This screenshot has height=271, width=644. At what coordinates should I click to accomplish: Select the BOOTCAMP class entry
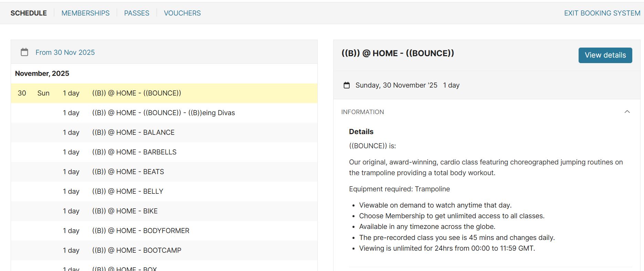[x=137, y=250]
